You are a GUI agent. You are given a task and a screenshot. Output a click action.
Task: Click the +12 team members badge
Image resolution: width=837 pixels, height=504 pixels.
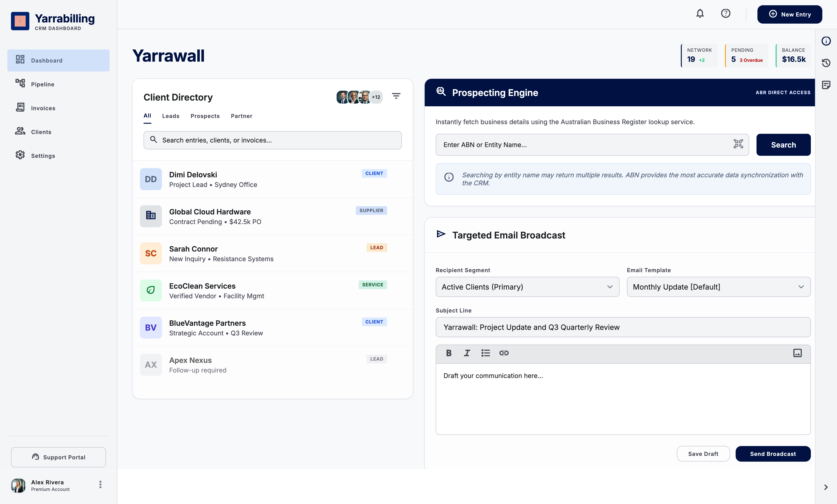click(376, 97)
